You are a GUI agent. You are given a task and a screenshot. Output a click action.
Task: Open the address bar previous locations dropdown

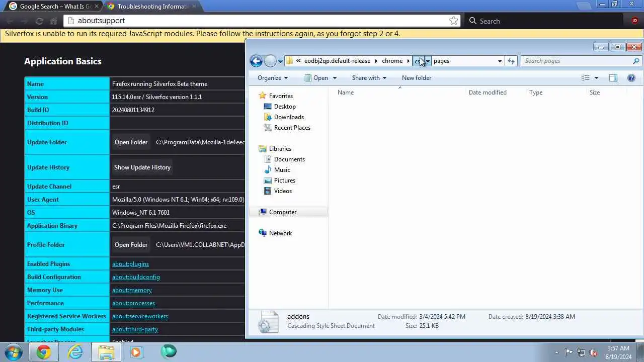pyautogui.click(x=500, y=61)
